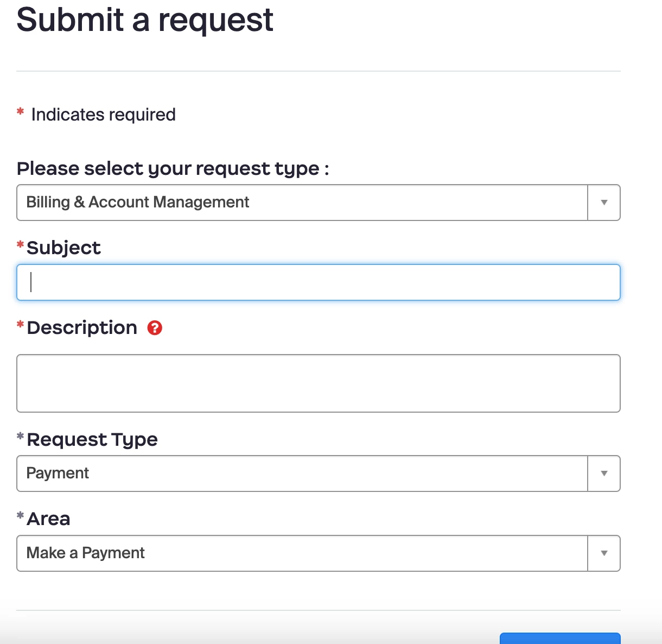Viewport: 662px width, 644px height.
Task: Click the Request Type field label
Action: pyautogui.click(x=92, y=439)
